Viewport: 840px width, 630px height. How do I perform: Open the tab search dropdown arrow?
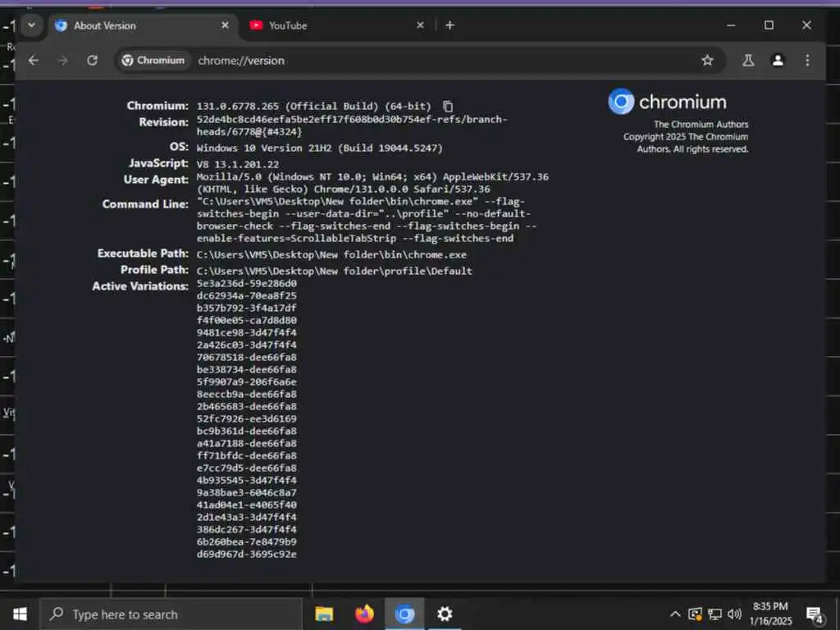pyautogui.click(x=32, y=25)
